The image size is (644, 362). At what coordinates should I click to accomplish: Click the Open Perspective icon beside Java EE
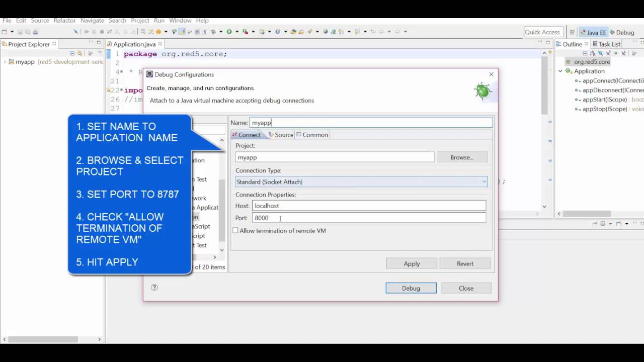[572, 32]
